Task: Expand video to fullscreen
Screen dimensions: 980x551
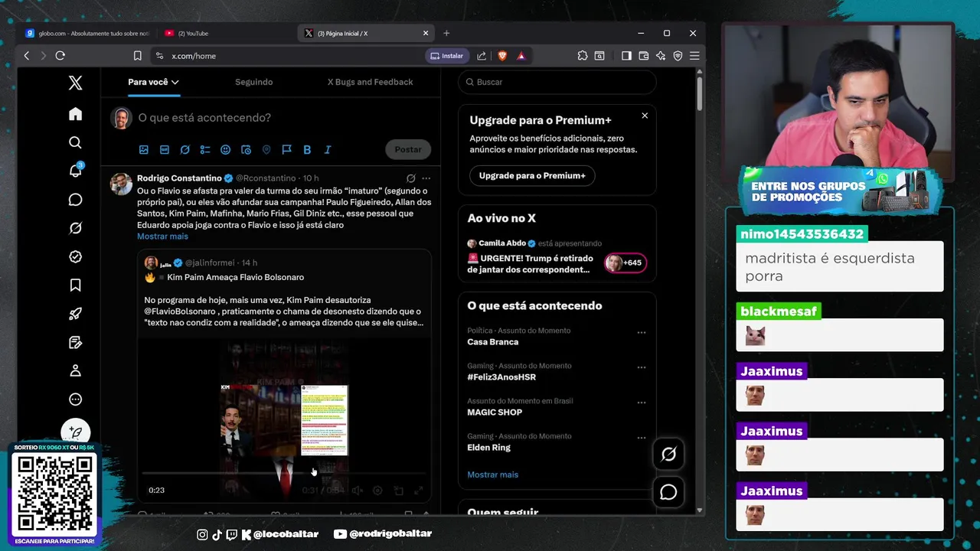Action: coord(419,491)
